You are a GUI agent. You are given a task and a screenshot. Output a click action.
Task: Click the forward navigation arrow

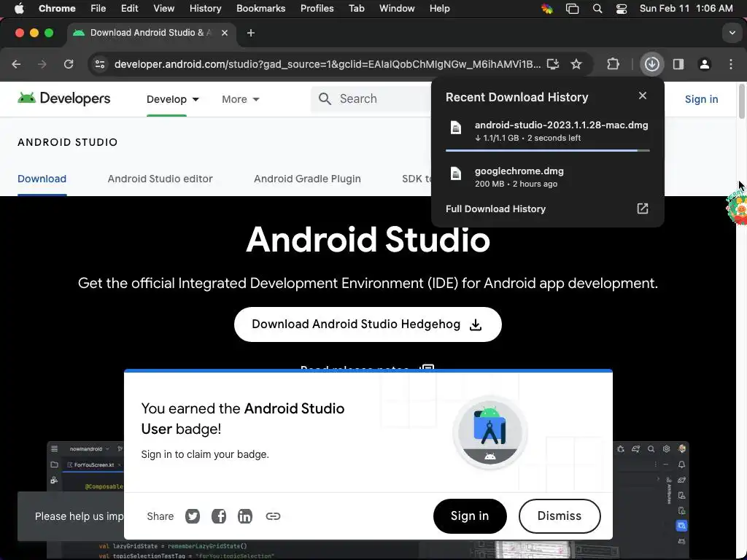pos(42,64)
